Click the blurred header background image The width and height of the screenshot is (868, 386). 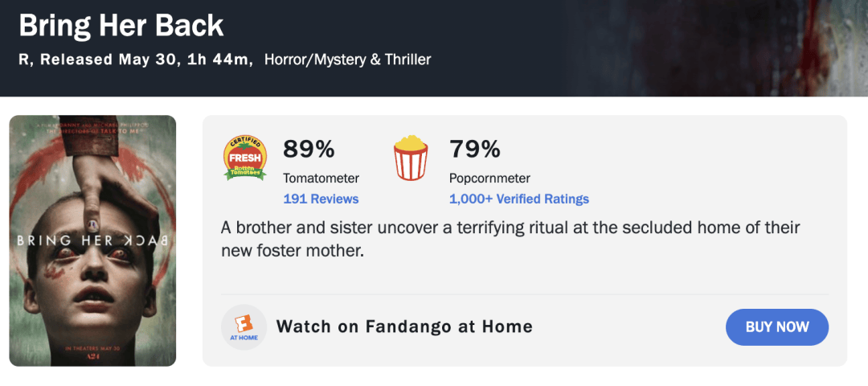pos(717,48)
